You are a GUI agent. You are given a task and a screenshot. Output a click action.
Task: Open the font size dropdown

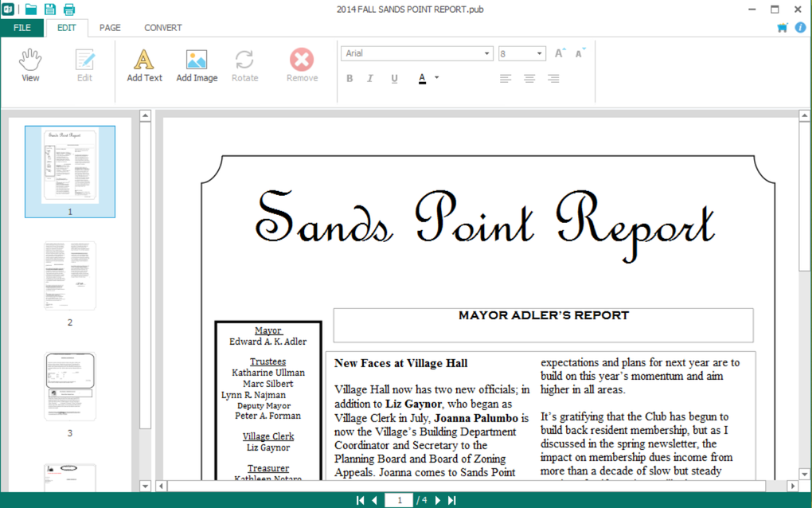point(539,53)
